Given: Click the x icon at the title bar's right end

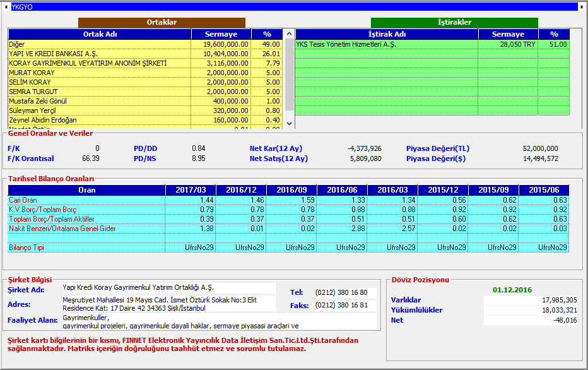Looking at the screenshot, I should click(582, 7).
